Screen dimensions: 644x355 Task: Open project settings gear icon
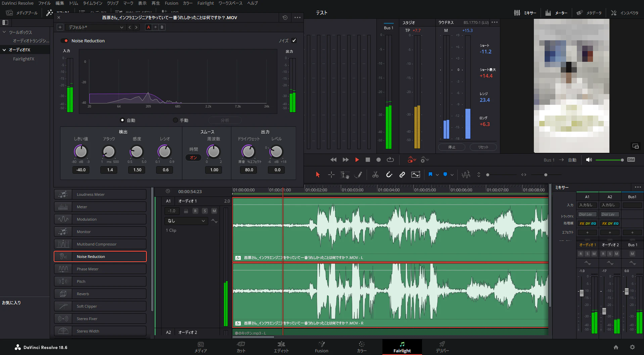coord(632,347)
